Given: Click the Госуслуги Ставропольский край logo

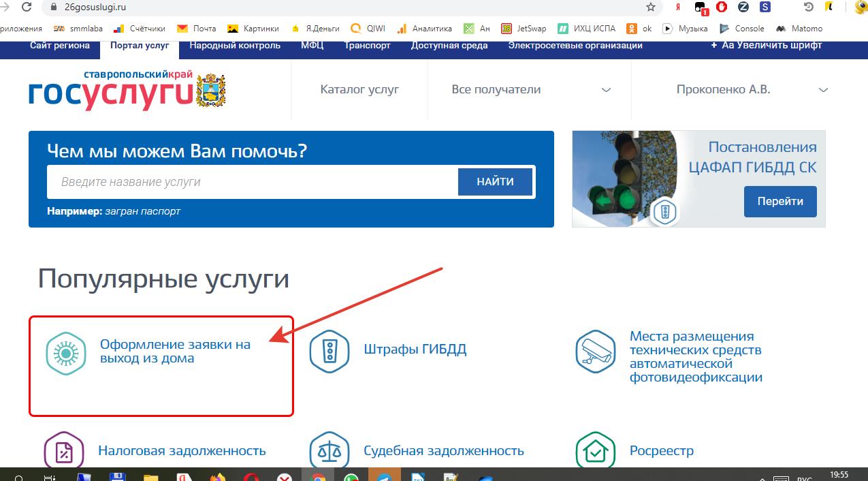Looking at the screenshot, I should pos(127,90).
